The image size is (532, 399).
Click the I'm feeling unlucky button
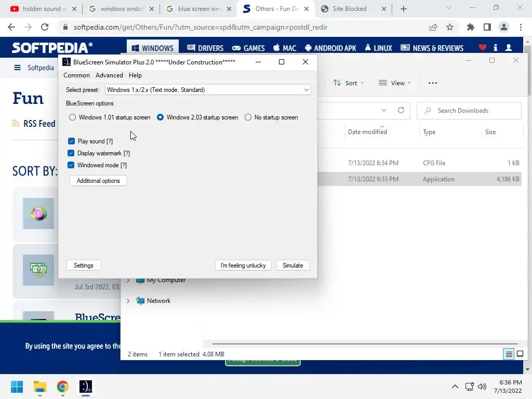(243, 265)
